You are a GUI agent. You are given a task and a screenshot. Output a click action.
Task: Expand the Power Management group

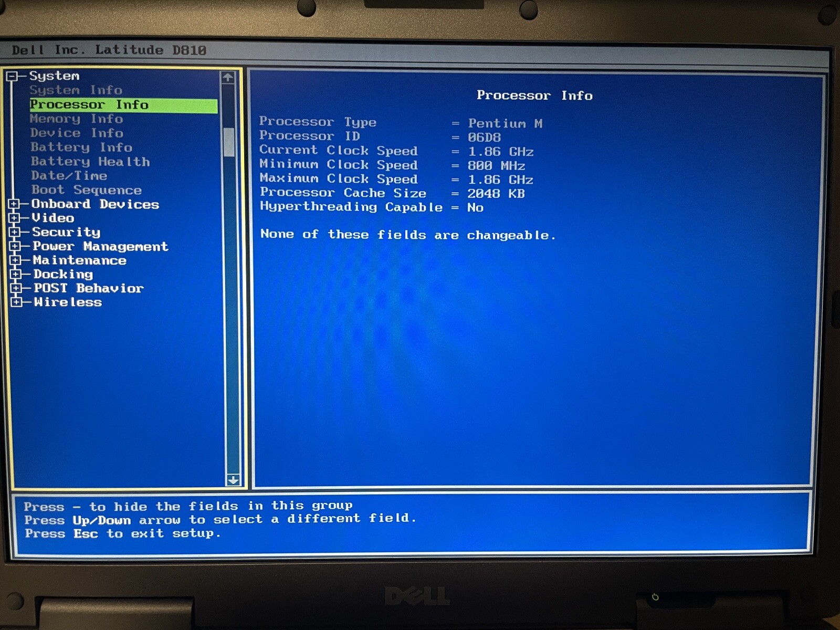coord(15,246)
